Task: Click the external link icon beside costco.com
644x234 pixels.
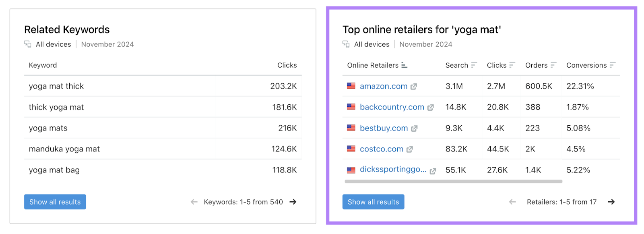Action: [410, 149]
